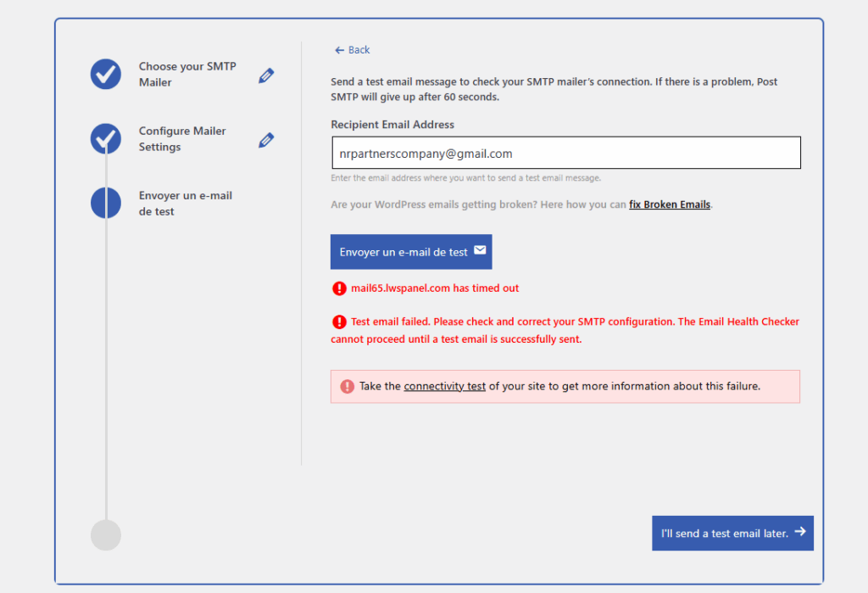Edit the Choose your SMTP Mailer step via pencil icon
Screen dimensions: 868x593
coord(266,76)
